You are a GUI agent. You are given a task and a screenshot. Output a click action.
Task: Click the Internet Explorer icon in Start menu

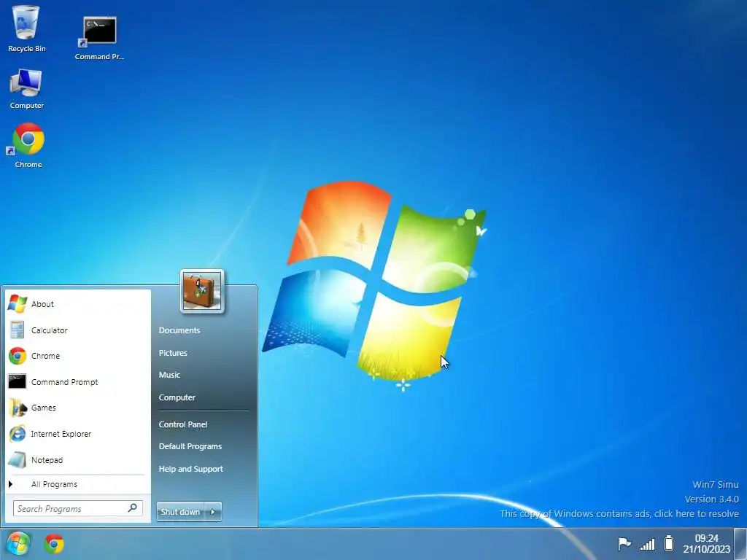coord(18,434)
